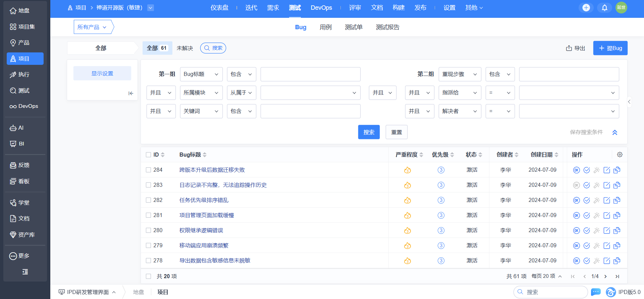Click the 提Bug button

(610, 48)
